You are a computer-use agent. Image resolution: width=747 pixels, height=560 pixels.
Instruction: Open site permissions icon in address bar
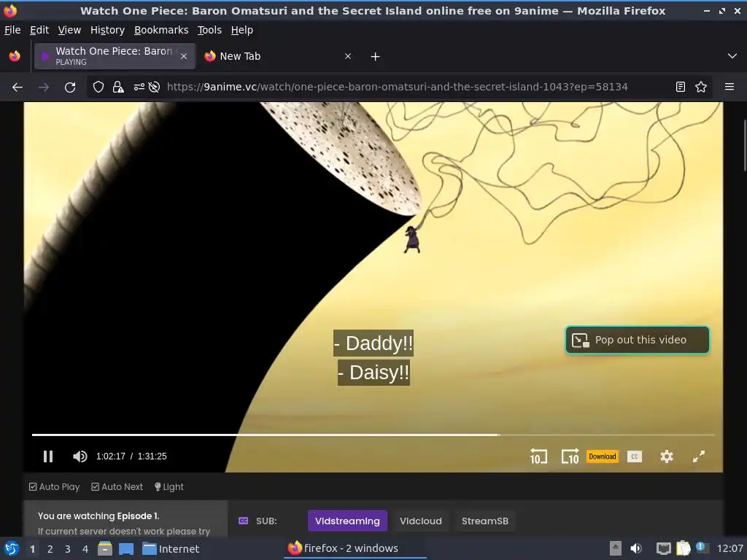[x=139, y=87]
